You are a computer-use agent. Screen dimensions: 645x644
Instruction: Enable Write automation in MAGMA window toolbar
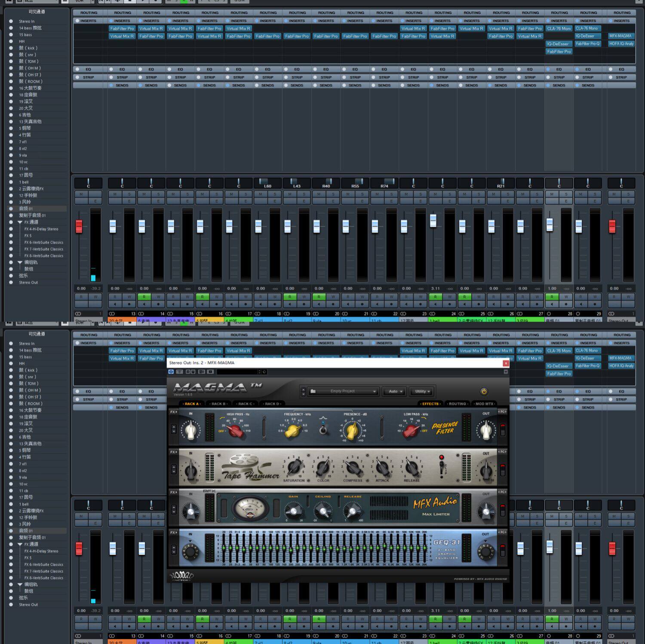(x=193, y=371)
